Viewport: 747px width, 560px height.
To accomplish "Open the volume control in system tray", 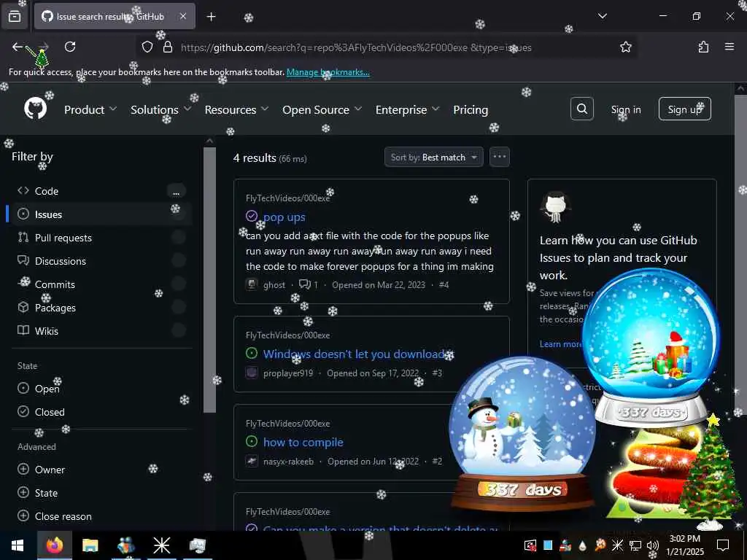I will point(653,545).
